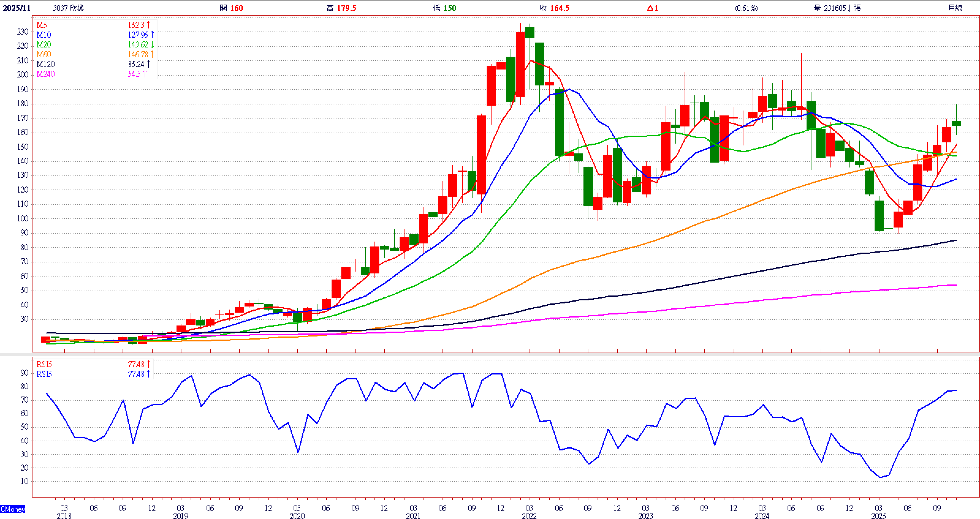This screenshot has height=519, width=980.
Task: Click the orange up arrow beside M60 value
Action: (152, 55)
